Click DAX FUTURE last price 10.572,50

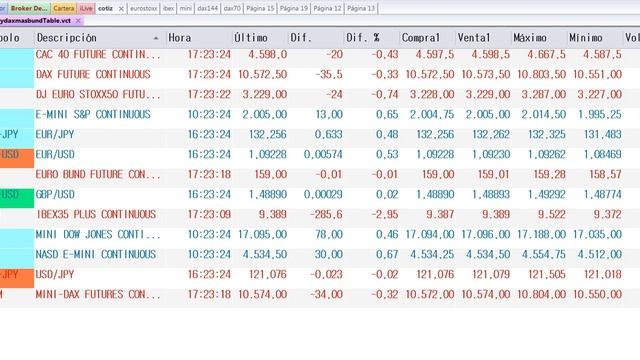point(262,74)
